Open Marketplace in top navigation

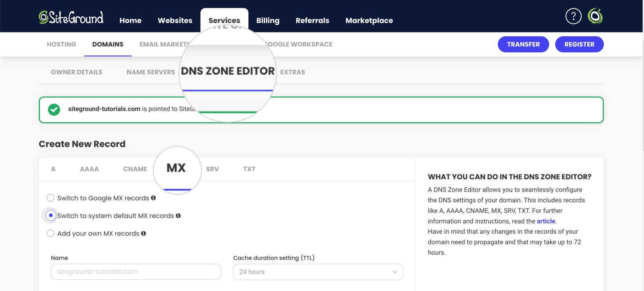(369, 20)
